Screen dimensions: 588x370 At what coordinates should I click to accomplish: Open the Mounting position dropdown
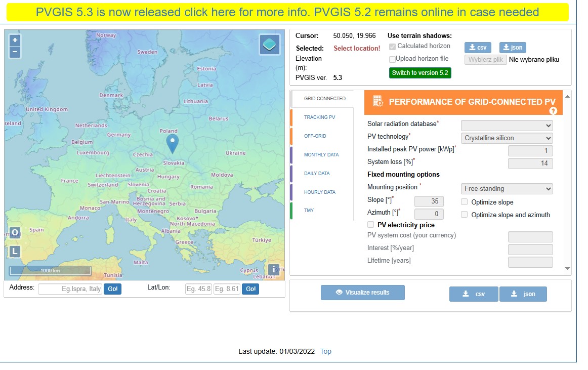click(x=507, y=189)
